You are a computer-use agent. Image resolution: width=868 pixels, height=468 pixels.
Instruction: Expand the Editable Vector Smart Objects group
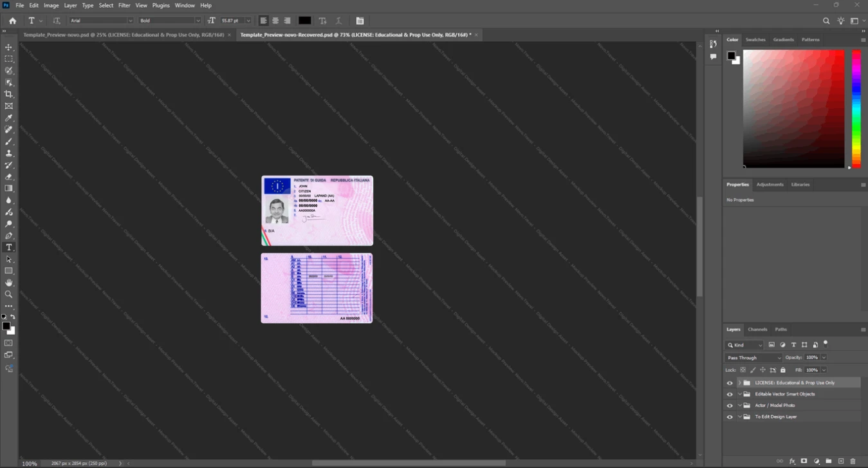(x=739, y=394)
